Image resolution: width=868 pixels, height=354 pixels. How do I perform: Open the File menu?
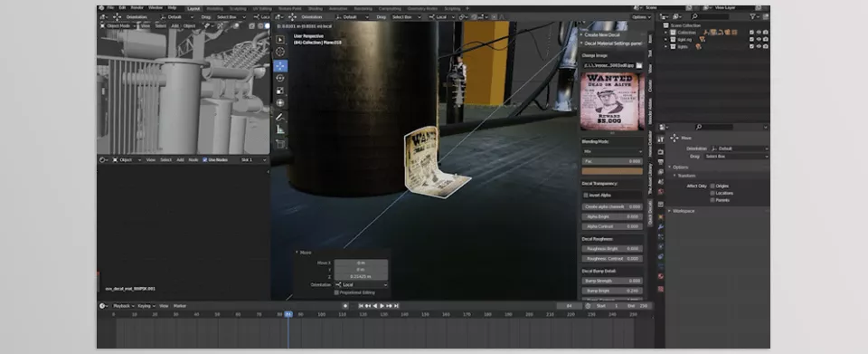[x=110, y=8]
